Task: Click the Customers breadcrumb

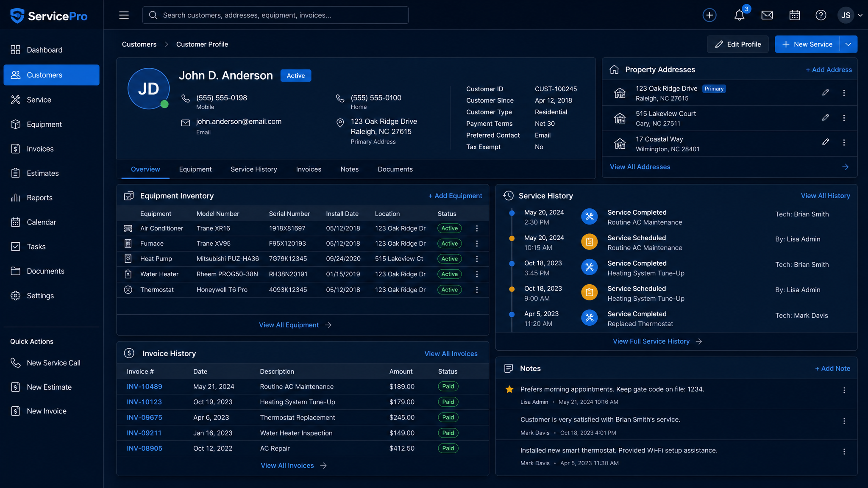Action: [x=139, y=44]
